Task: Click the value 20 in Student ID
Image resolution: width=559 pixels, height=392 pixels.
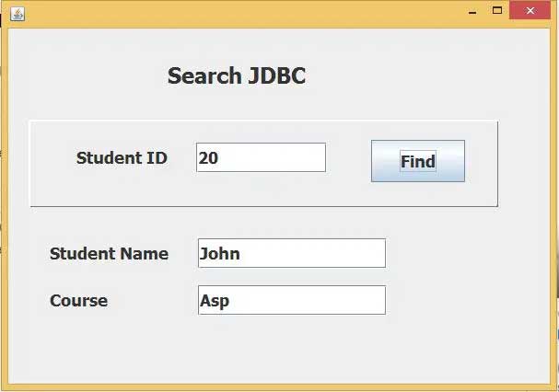Action: tap(208, 158)
